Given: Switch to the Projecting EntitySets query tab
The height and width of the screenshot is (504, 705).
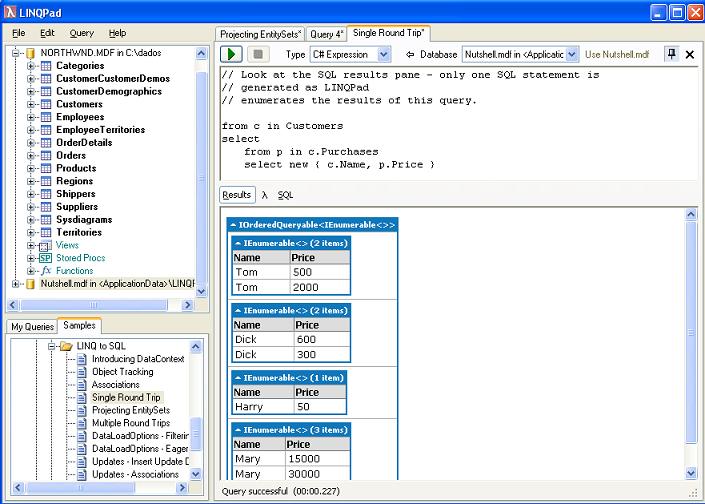Looking at the screenshot, I should [x=260, y=35].
